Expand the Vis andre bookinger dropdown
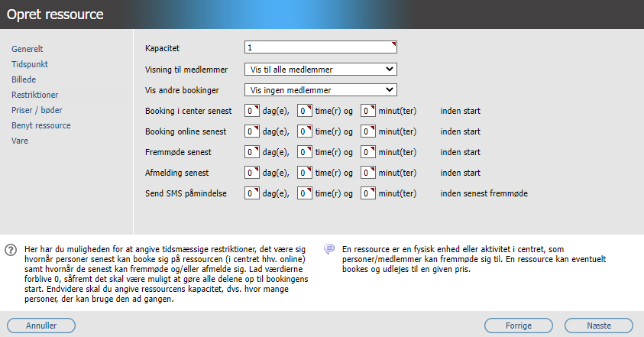644x337 pixels. [320, 90]
